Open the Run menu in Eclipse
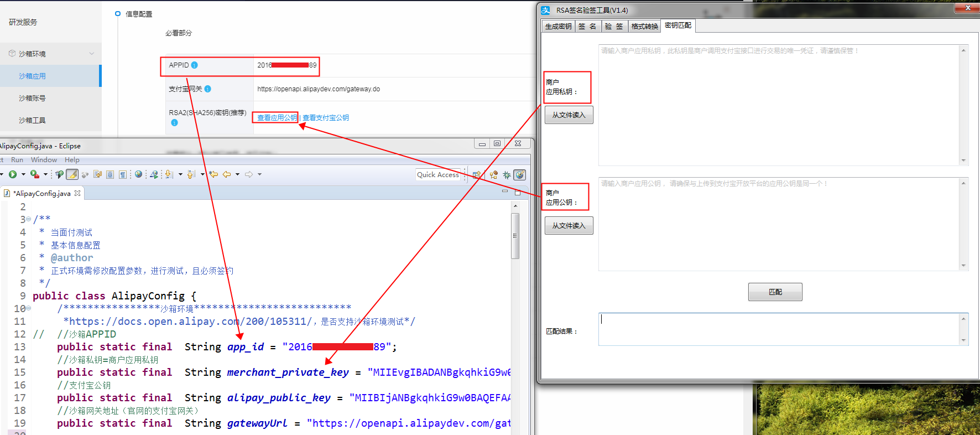The width and height of the screenshot is (980, 435). pyautogui.click(x=17, y=160)
